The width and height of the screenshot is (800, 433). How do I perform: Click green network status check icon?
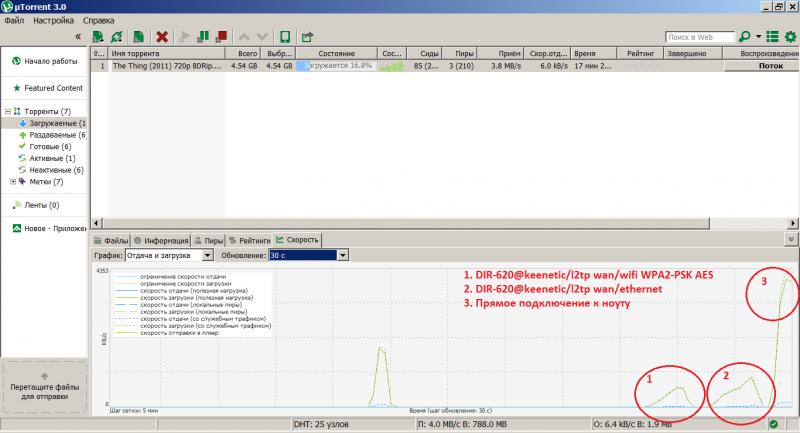pyautogui.click(x=773, y=424)
